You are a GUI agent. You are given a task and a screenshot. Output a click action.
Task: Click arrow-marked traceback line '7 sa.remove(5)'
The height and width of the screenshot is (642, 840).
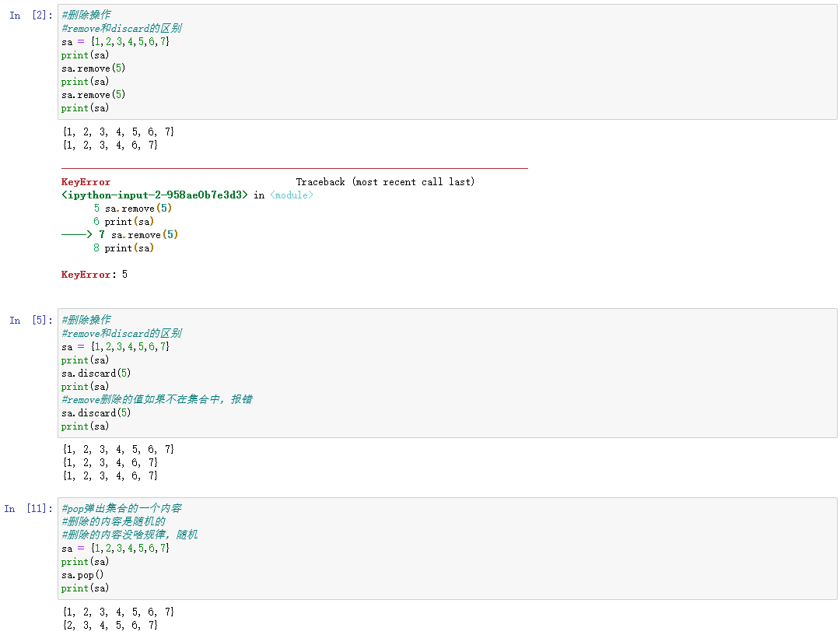click(x=120, y=234)
